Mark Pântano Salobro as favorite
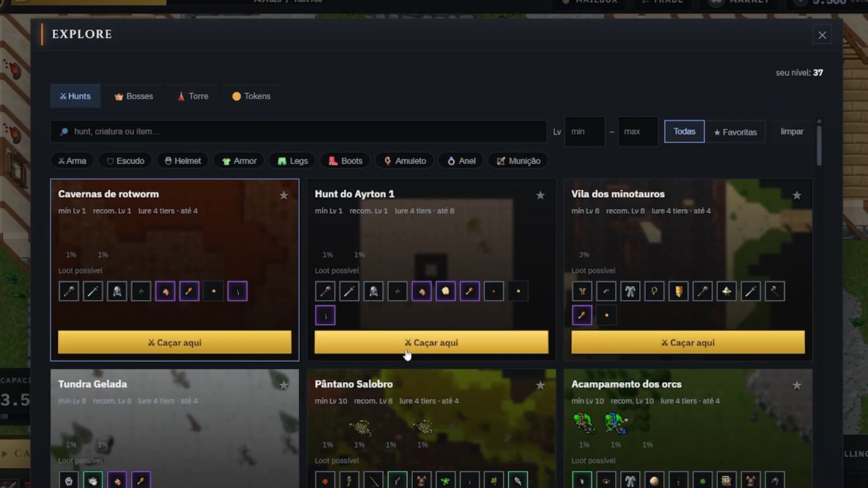 [x=540, y=385]
